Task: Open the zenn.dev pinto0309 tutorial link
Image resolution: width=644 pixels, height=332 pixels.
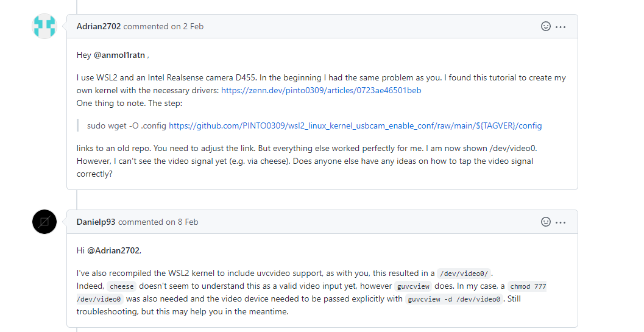Action: coord(321,90)
